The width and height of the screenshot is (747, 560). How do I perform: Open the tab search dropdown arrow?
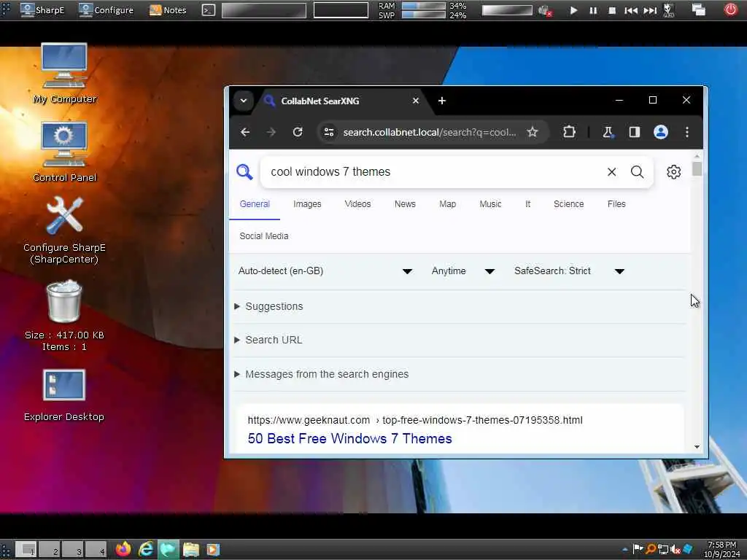[x=244, y=101]
